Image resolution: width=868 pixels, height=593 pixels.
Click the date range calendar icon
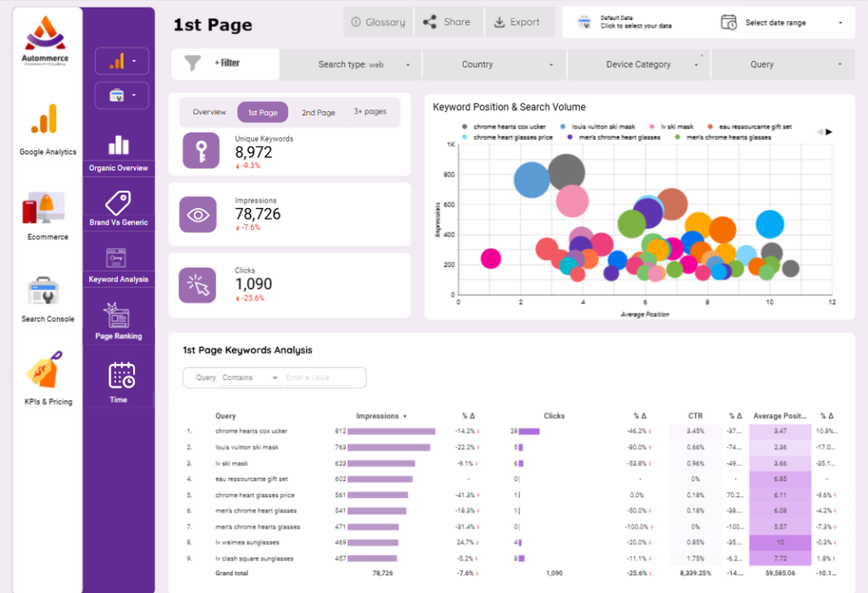pos(728,22)
